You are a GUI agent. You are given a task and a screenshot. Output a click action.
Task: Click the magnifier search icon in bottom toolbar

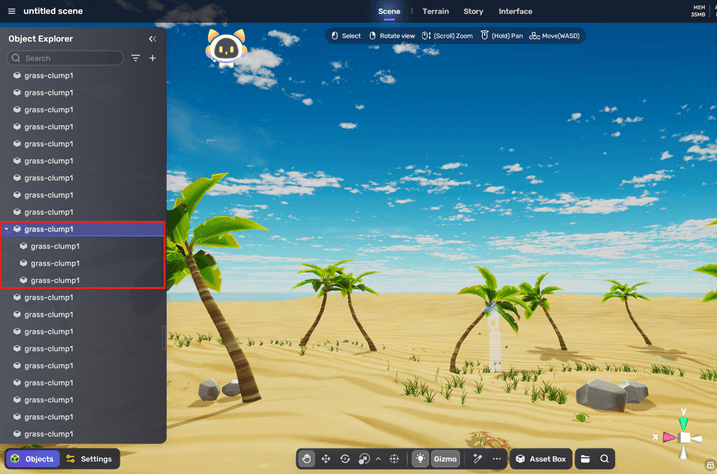pyautogui.click(x=605, y=459)
